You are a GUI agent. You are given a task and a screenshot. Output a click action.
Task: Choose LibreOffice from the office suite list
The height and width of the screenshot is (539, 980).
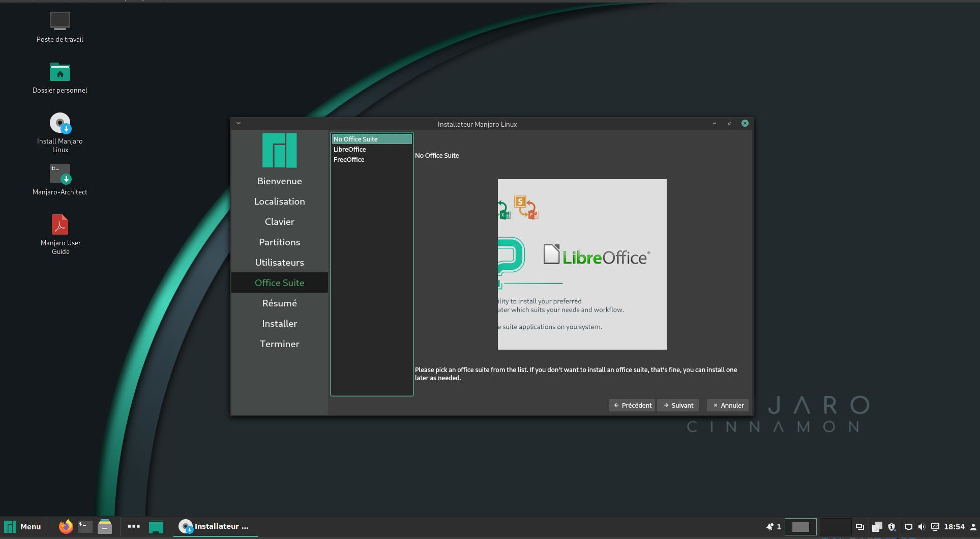(372, 149)
